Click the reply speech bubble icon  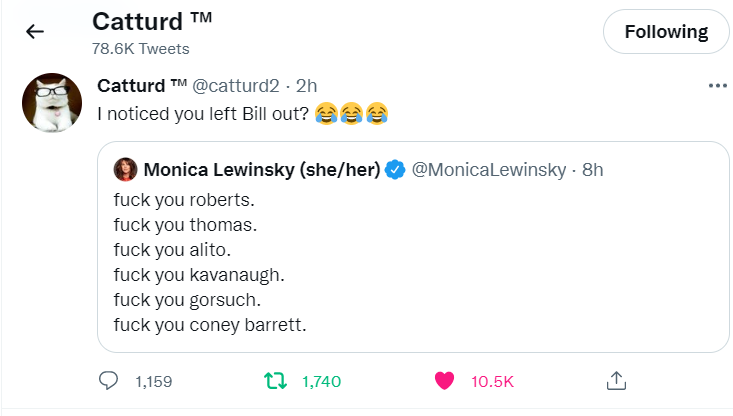(109, 381)
